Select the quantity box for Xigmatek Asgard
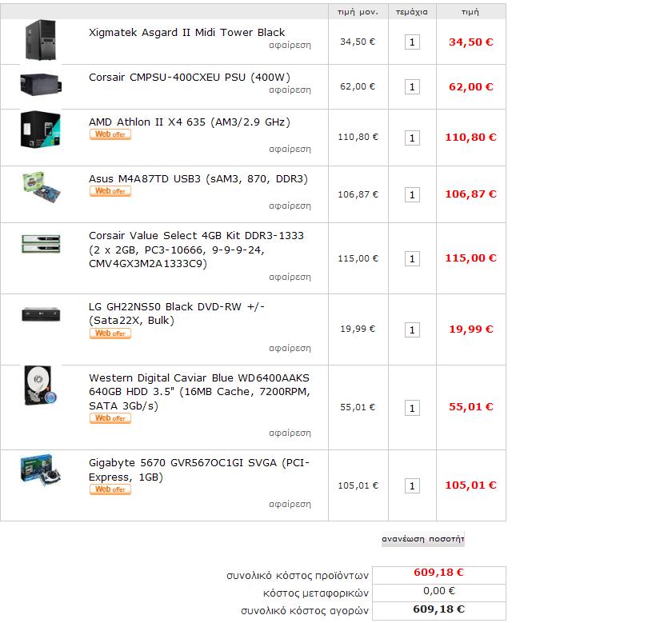Image resolution: width=672 pixels, height=623 pixels. point(412,42)
